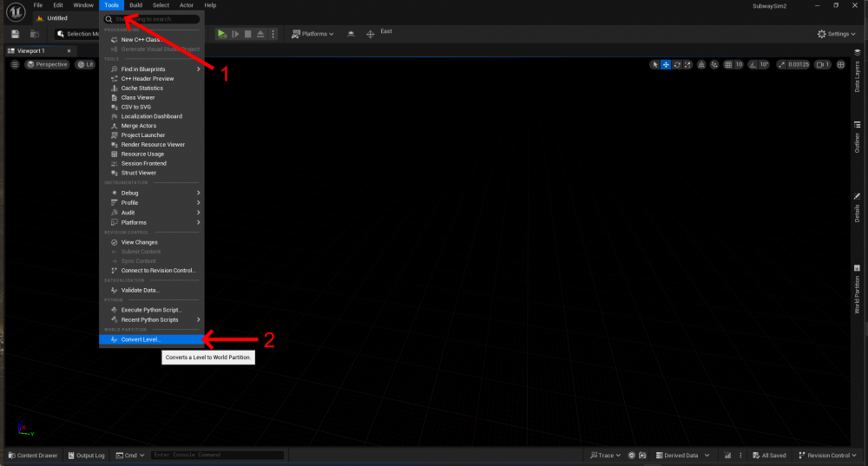Screen dimensions: 868x466
Task: Choose Merge Actors from Tools menu
Action: click(x=139, y=126)
